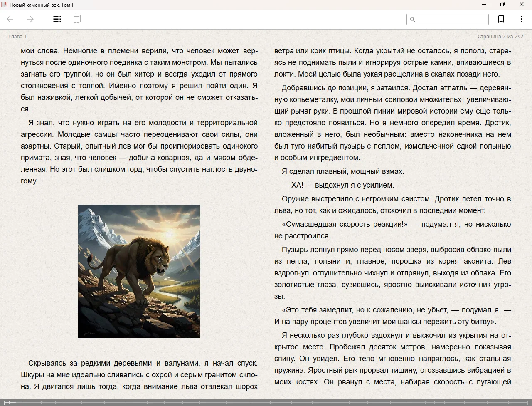Click the reading progress bar at bottom
The width and height of the screenshot is (532, 406).
266,402
